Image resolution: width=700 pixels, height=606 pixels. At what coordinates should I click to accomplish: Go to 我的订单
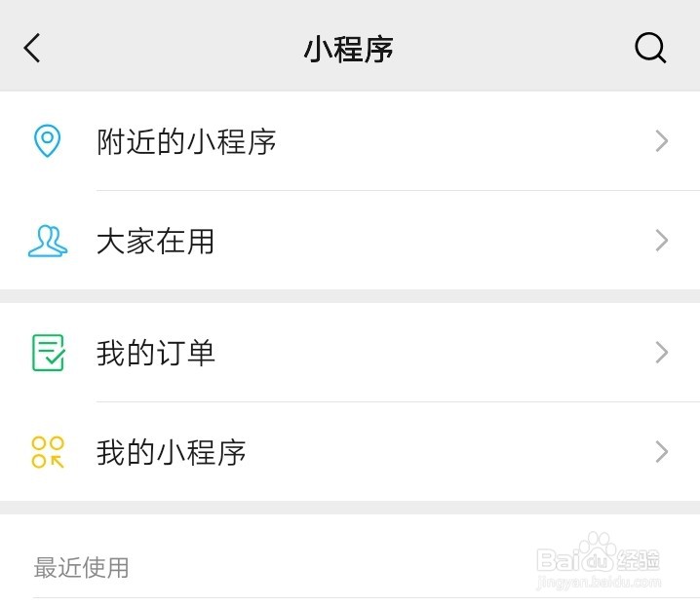[156, 354]
